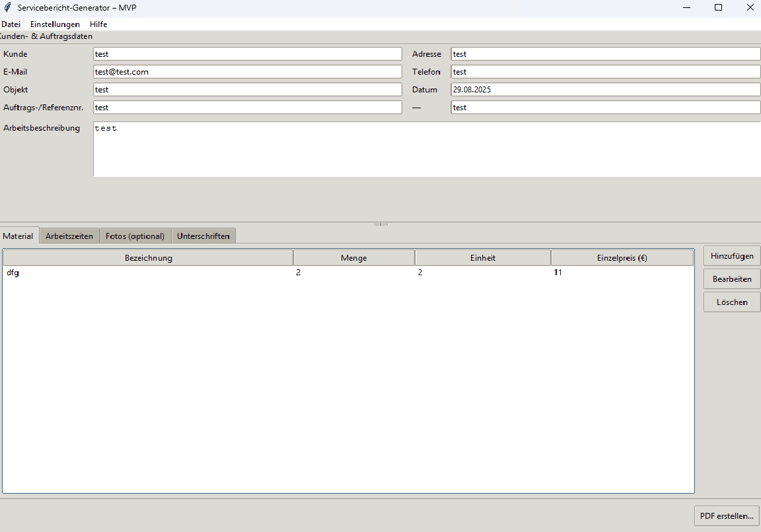Click the PDF erstellen... button
The image size is (761, 532).
727,516
